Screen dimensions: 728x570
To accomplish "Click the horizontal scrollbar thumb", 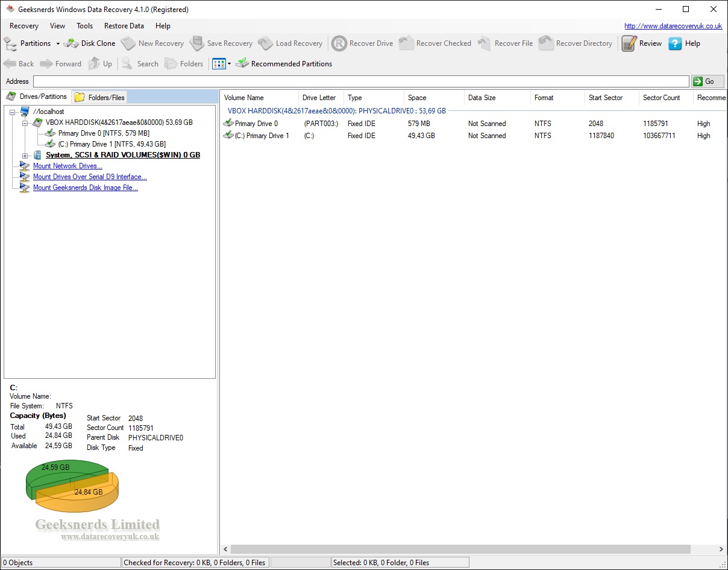I will [460, 549].
